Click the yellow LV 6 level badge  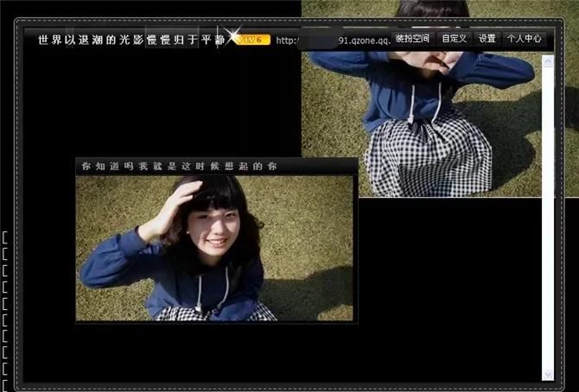[x=253, y=40]
